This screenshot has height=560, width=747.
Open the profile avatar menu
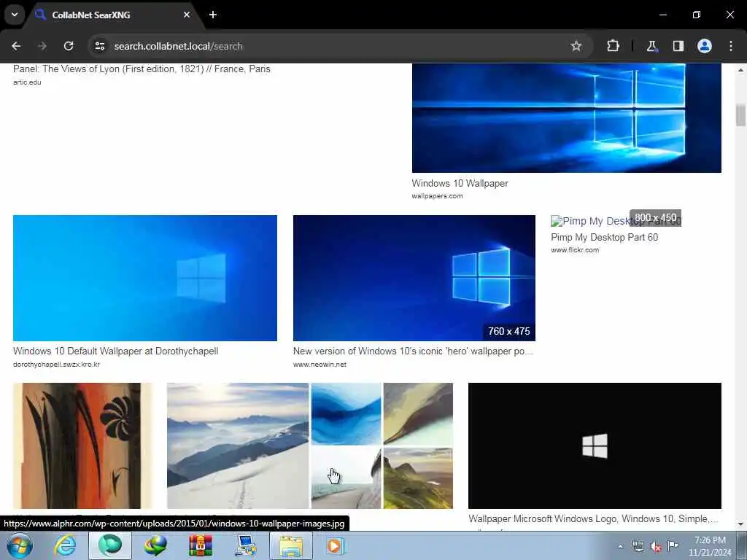coord(704,46)
